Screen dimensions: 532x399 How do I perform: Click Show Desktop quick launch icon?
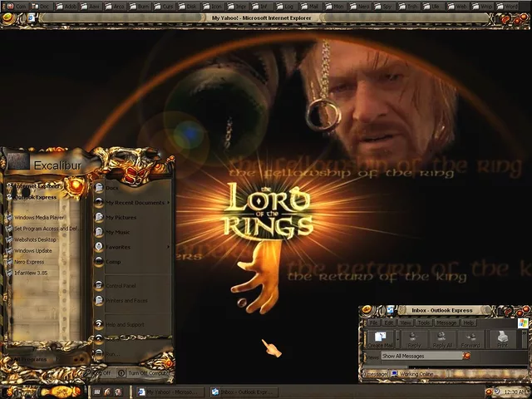point(97,392)
